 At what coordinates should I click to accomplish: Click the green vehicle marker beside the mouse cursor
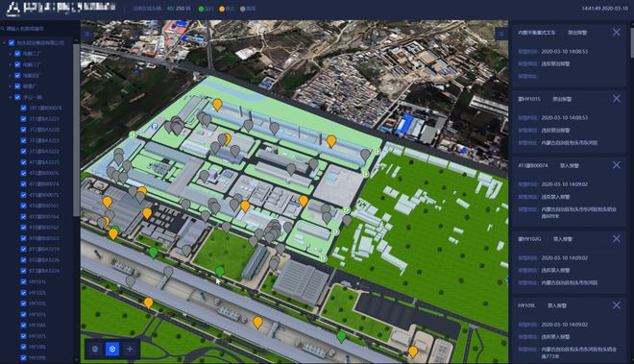[x=220, y=272]
